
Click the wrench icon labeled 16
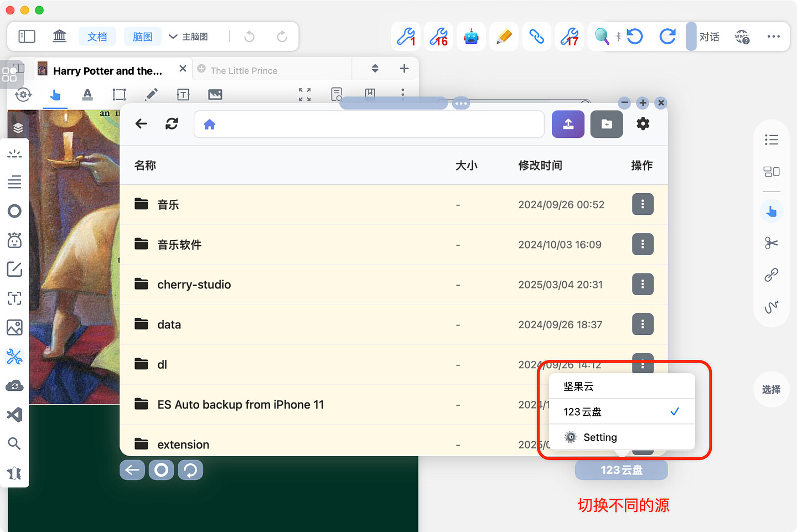438,37
